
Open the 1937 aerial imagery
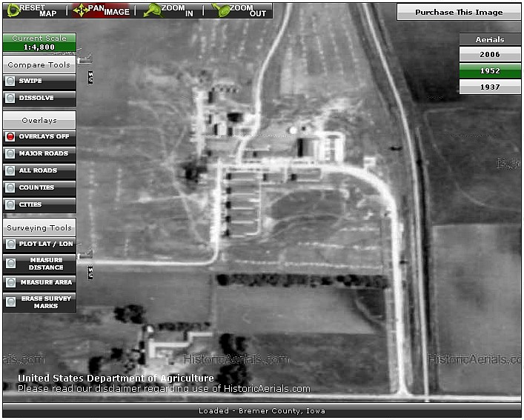489,87
